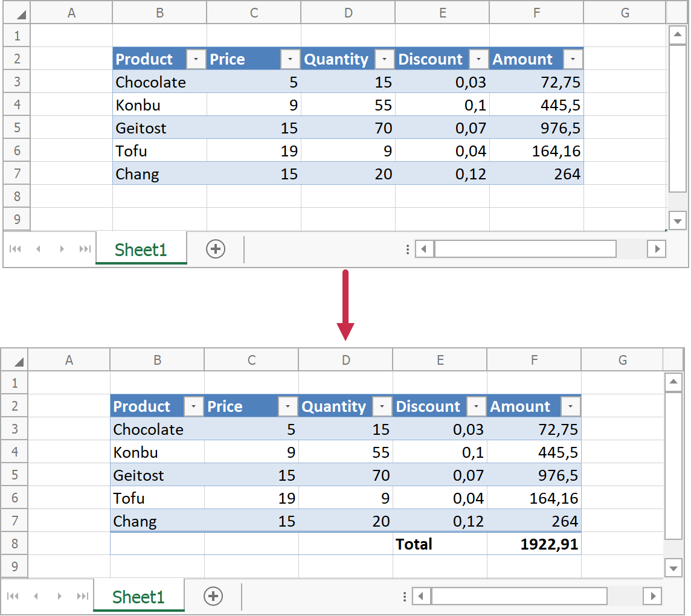Open Discount filter dropdown in lower table
691x616 pixels.
tap(476, 407)
